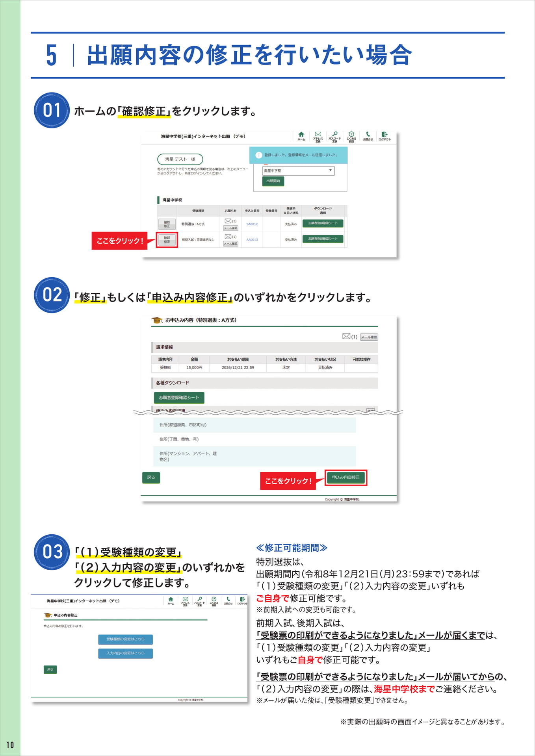
Task: Click 前期入試:英語選択なし exam type cell
Action: click(x=198, y=240)
